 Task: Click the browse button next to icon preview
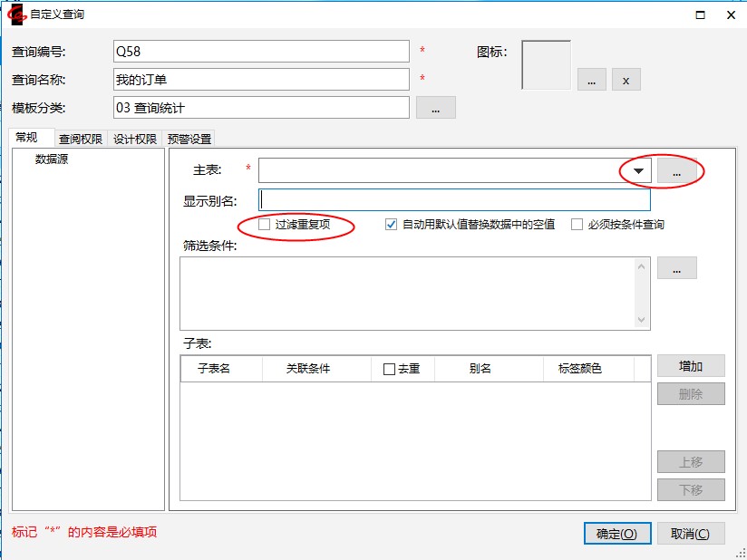591,80
